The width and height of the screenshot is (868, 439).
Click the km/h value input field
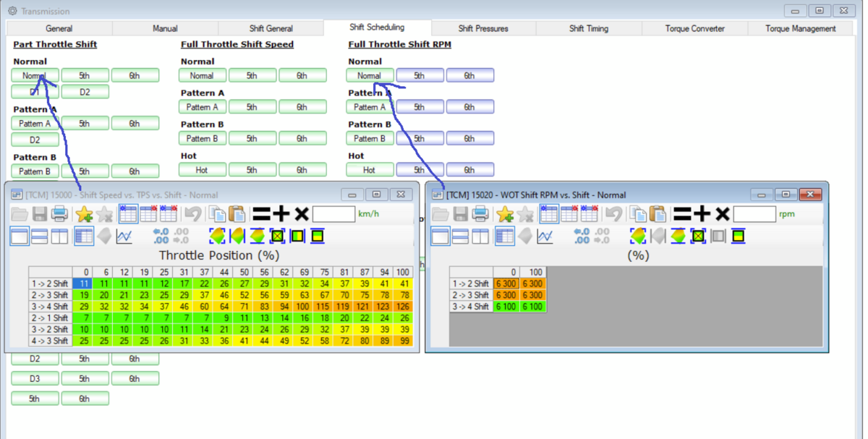click(x=333, y=214)
